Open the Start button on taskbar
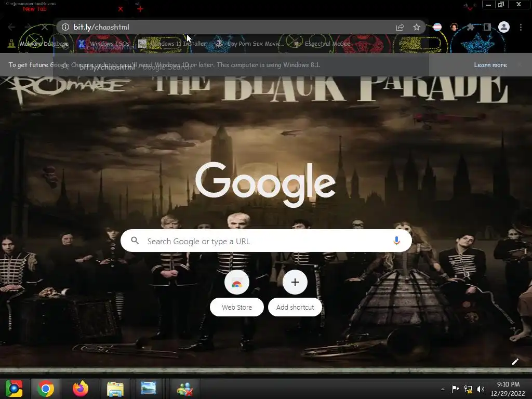 pyautogui.click(x=14, y=389)
